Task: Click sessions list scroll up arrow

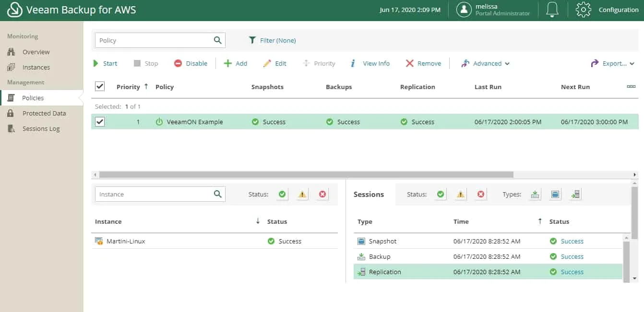Action: (x=626, y=237)
